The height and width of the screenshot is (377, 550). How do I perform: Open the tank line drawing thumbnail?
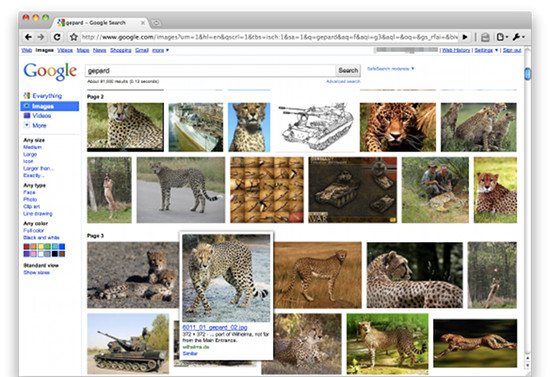coord(315,127)
